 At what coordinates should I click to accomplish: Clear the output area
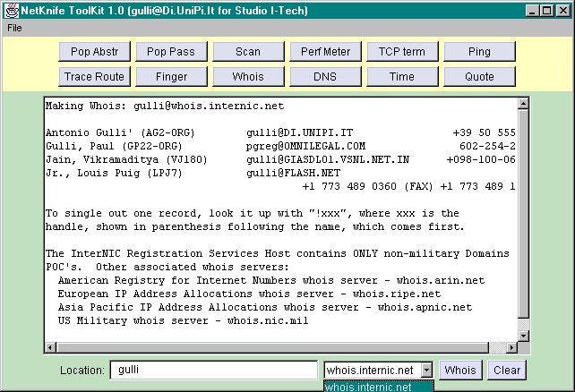(507, 370)
